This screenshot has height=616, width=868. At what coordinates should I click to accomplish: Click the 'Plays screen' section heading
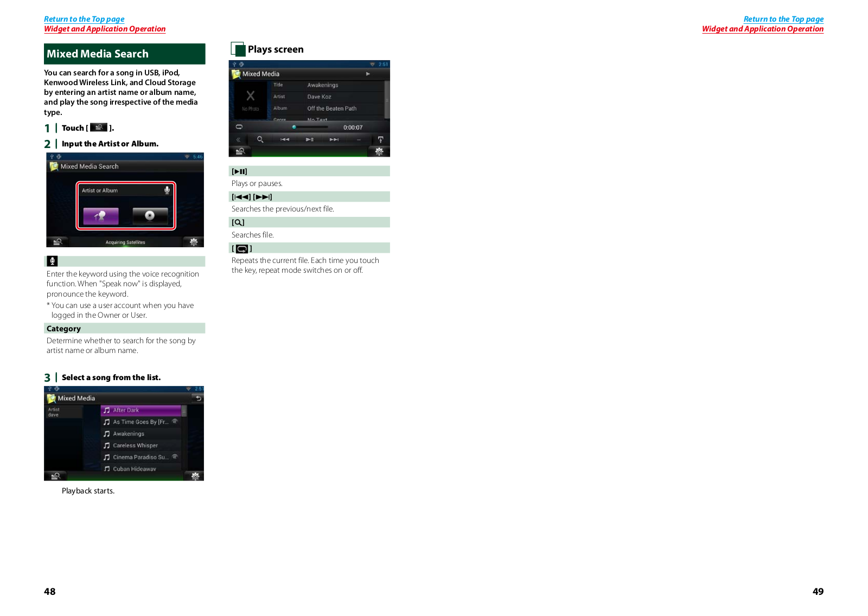tap(276, 49)
